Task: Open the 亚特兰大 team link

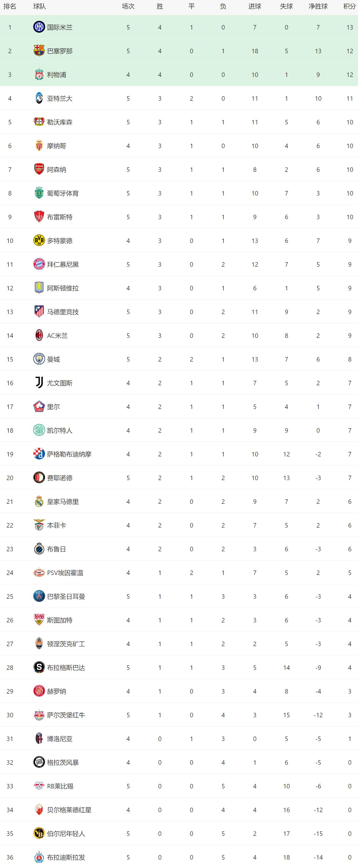Action: click(60, 98)
